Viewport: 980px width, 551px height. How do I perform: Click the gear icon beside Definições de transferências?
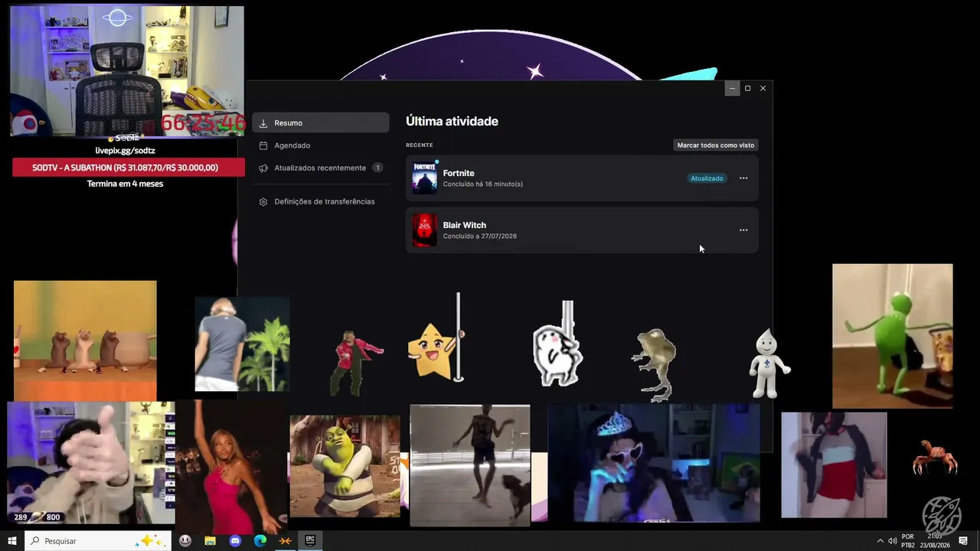pos(263,202)
